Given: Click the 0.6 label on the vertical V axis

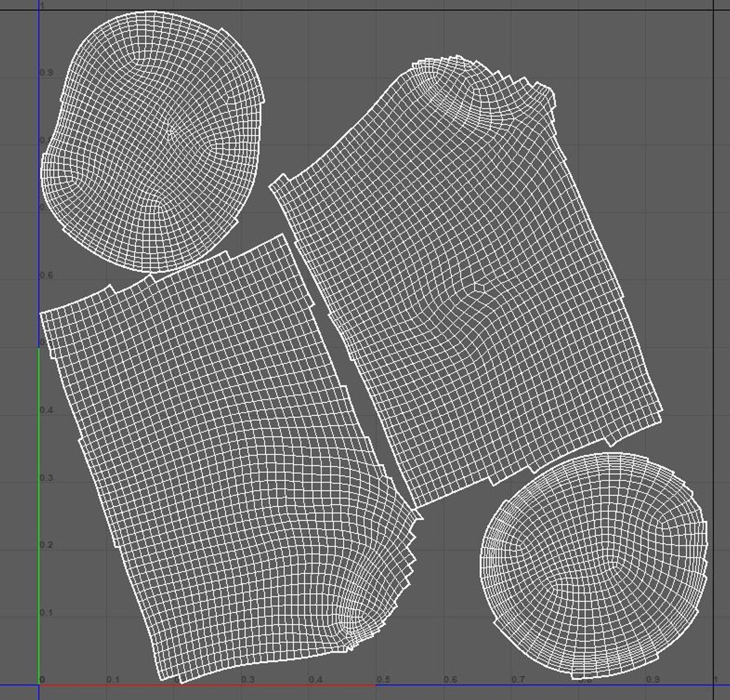Looking at the screenshot, I should click(46, 275).
